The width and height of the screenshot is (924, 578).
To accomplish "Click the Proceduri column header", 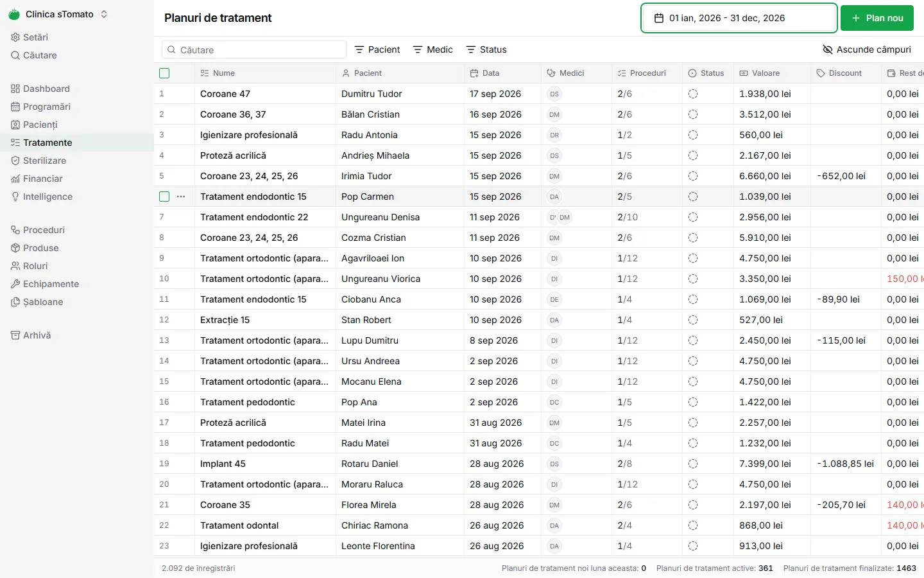I will point(647,73).
